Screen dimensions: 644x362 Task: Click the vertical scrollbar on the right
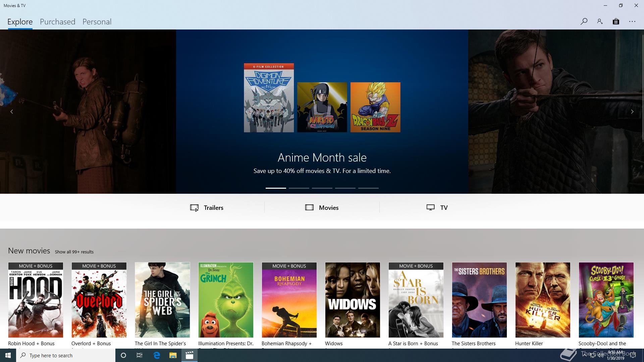tap(643, 87)
